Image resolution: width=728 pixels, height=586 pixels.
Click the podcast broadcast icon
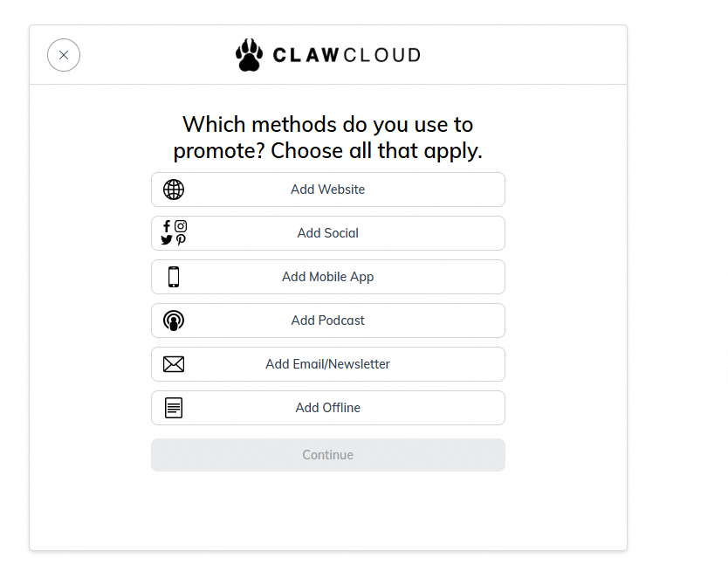coord(174,321)
